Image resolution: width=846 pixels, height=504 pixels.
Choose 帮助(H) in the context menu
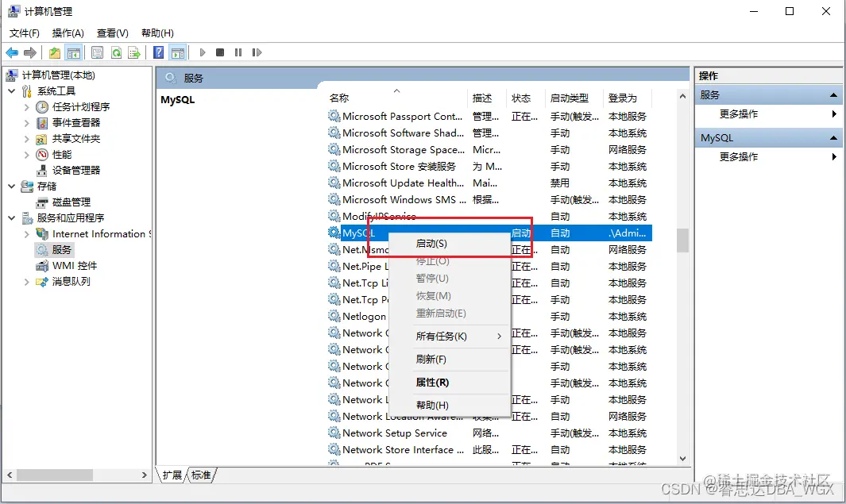tap(450, 406)
